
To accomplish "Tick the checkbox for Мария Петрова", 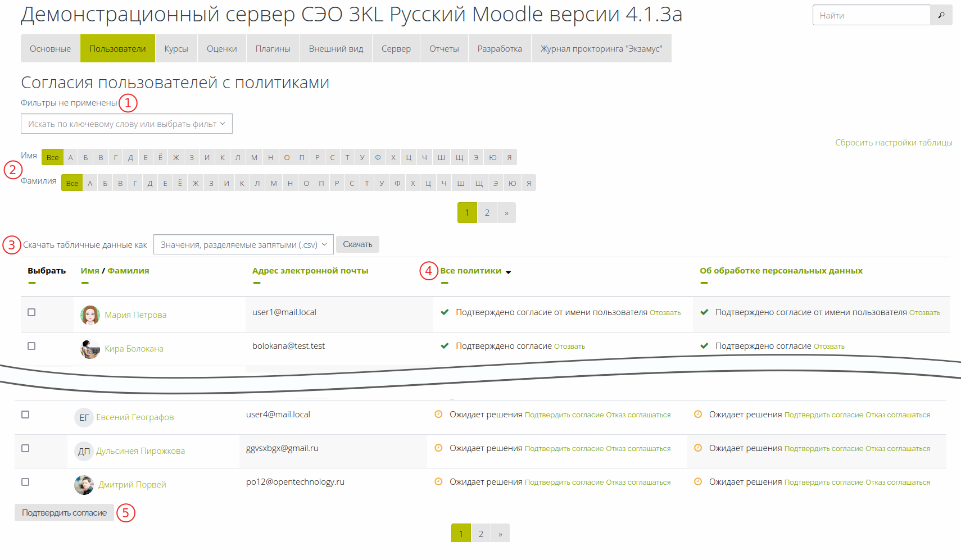I will click(x=31, y=312).
